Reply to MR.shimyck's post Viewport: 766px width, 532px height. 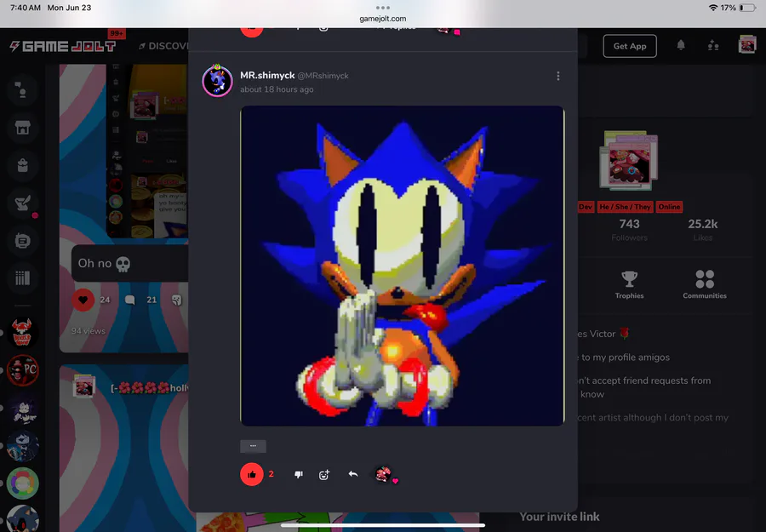point(353,474)
